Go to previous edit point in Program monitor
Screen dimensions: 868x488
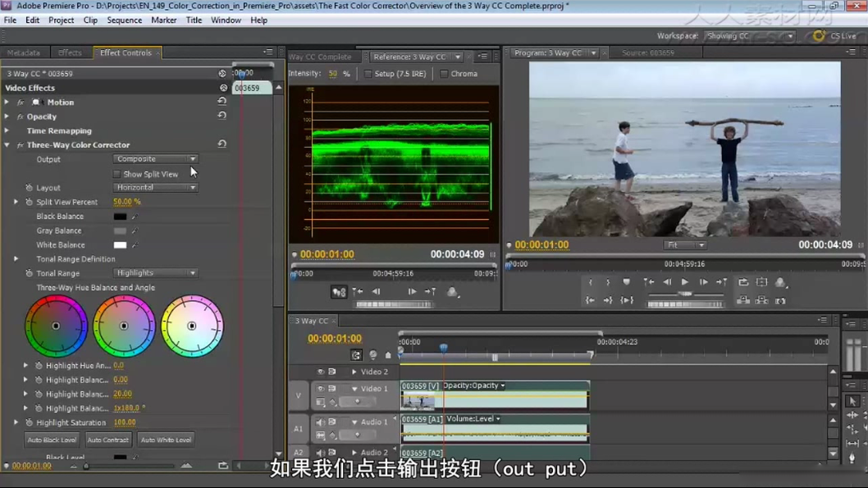[649, 282]
